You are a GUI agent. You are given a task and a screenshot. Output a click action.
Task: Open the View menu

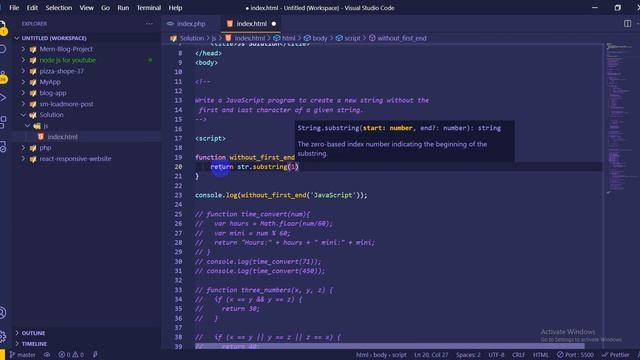point(87,8)
